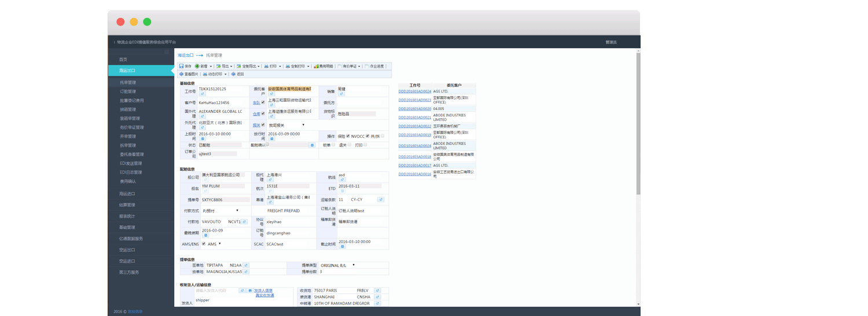Open the 提单类型 ORIGINAL B/L dropdown
Image resolution: width=868 pixels, height=316 pixels.
pos(337,265)
